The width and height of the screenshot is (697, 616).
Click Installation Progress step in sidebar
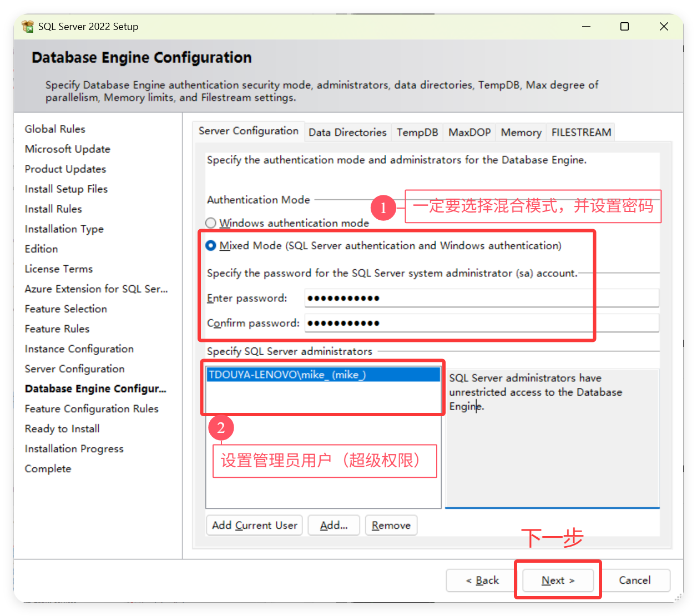74,448
